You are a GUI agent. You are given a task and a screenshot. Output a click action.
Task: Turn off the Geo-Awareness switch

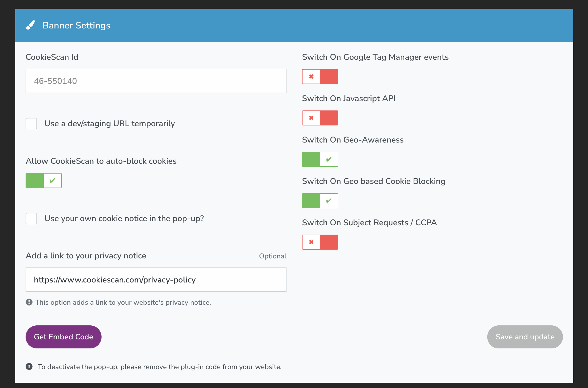click(320, 159)
